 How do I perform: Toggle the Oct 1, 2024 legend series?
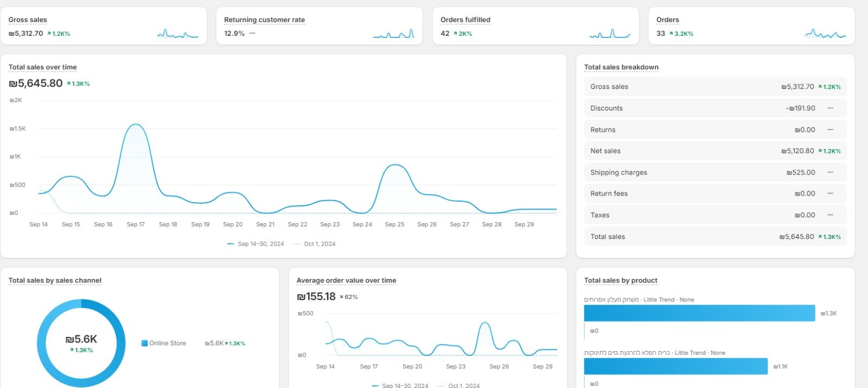pos(315,244)
